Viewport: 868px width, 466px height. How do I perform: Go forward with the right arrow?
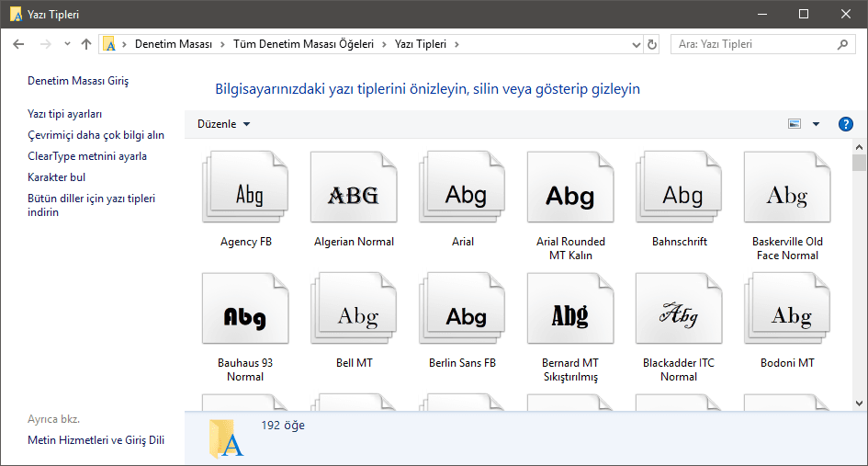45,44
